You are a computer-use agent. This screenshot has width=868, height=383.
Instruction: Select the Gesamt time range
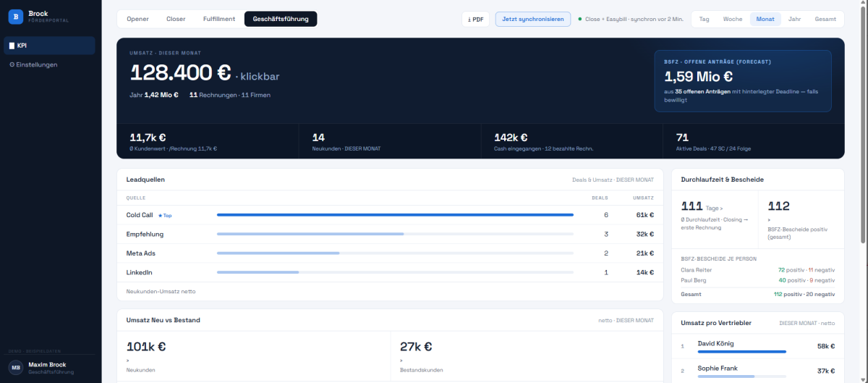coord(825,20)
